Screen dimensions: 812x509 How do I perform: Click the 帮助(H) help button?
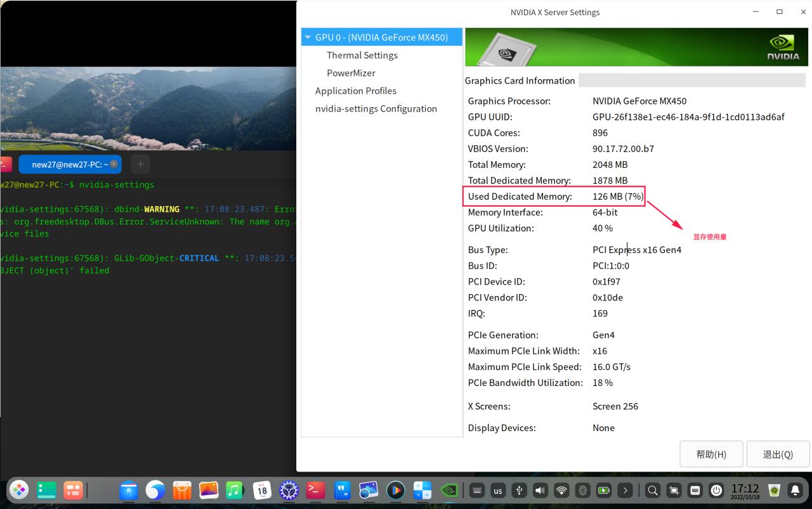(710, 454)
